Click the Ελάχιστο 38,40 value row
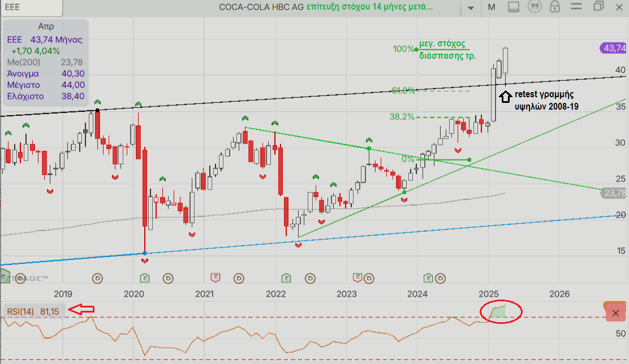The image size is (629, 364). 45,96
